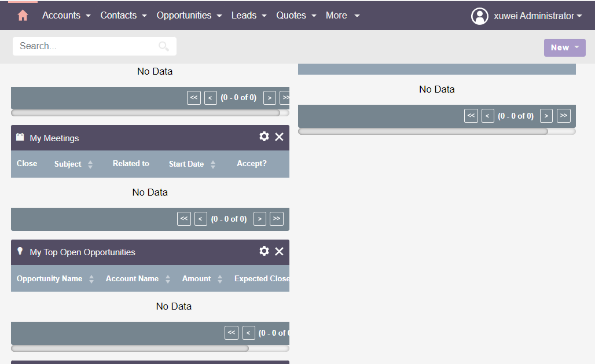Sort opportunities by Amount column arrows
The width and height of the screenshot is (595, 364).
click(x=220, y=279)
